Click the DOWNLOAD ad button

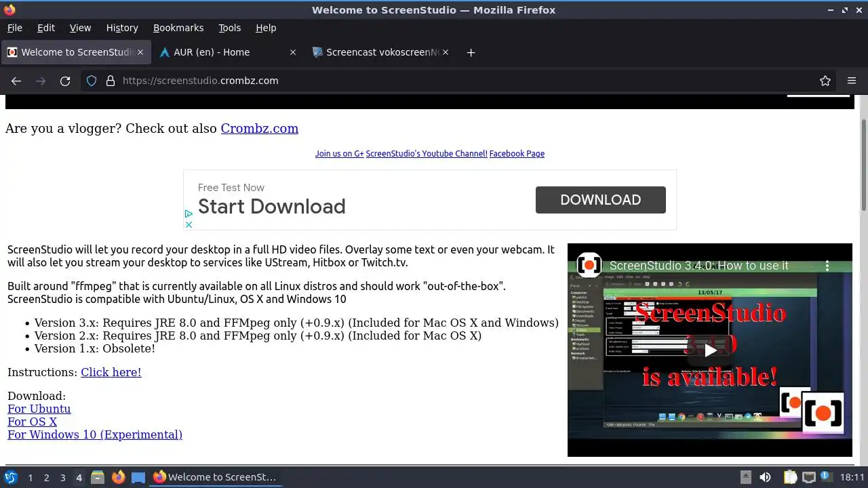click(600, 200)
